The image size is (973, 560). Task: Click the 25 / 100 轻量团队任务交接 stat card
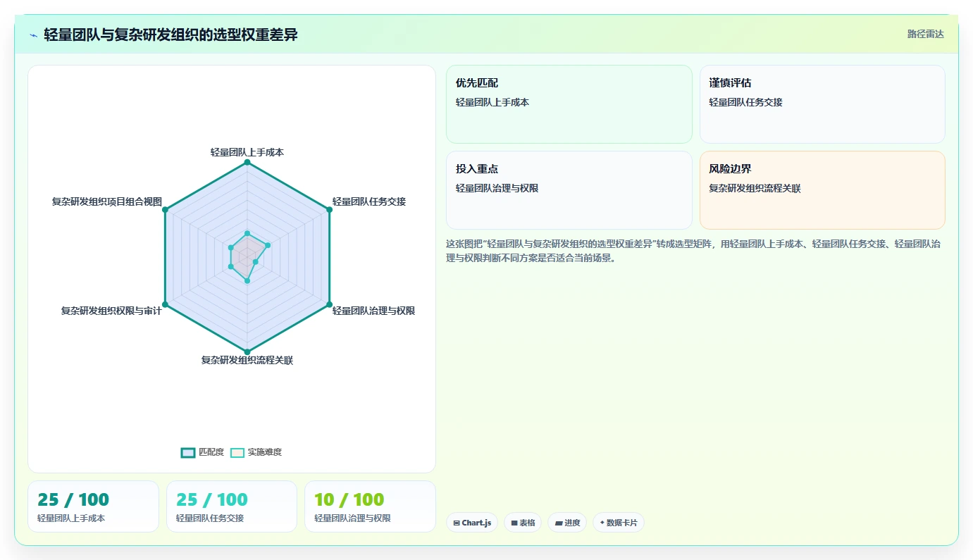point(232,506)
